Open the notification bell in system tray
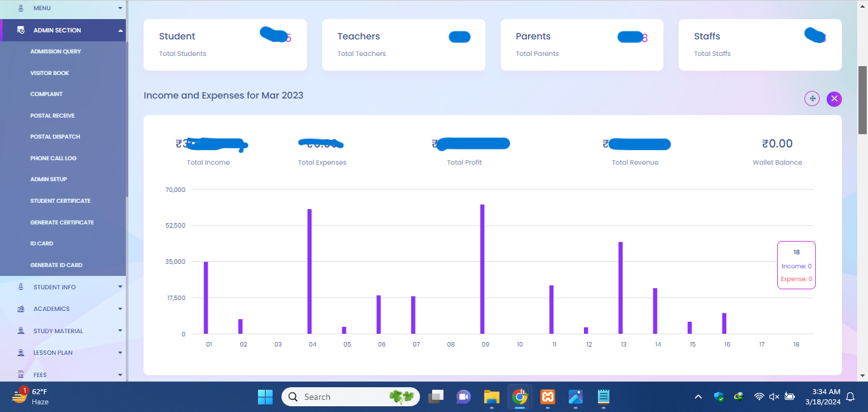This screenshot has width=868, height=412. (850, 397)
